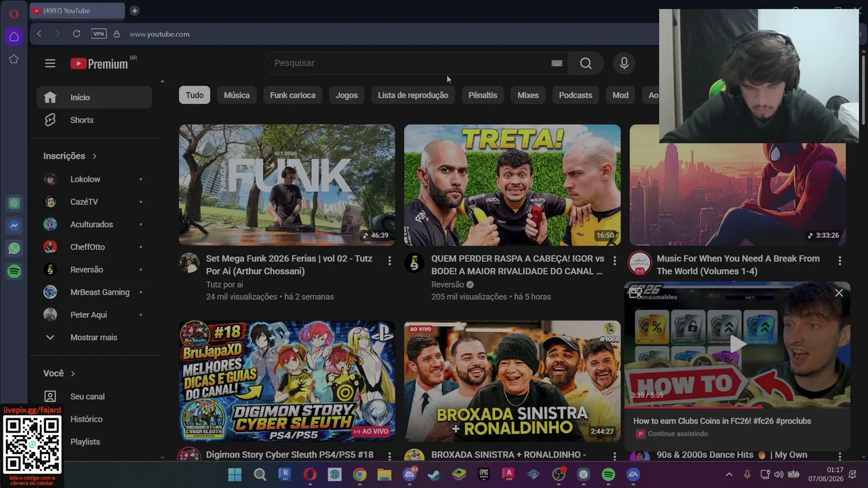
Task: Reload the YouTube page
Action: [x=77, y=34]
